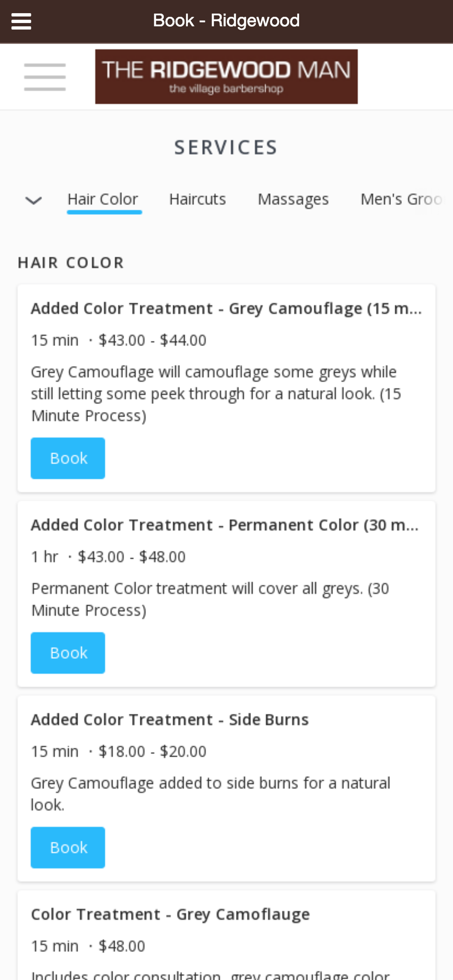Book the Side Burns color treatment
This screenshot has height=980, width=453.
point(68,847)
